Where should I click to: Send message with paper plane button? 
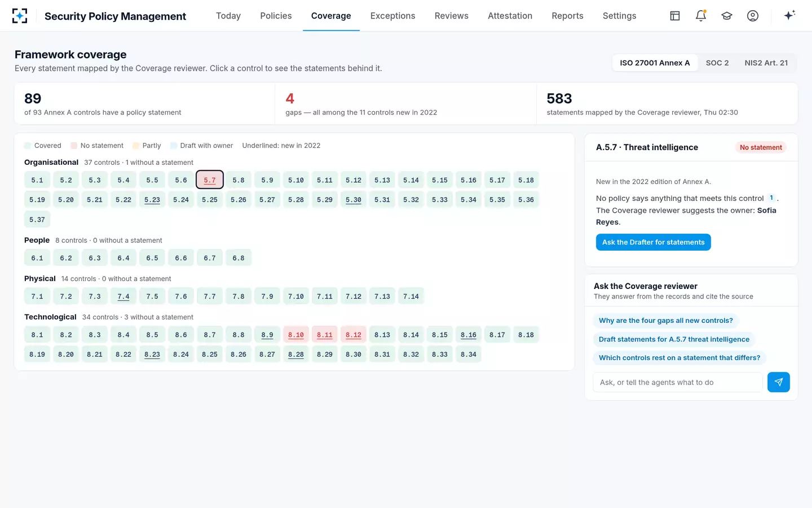pyautogui.click(x=779, y=382)
